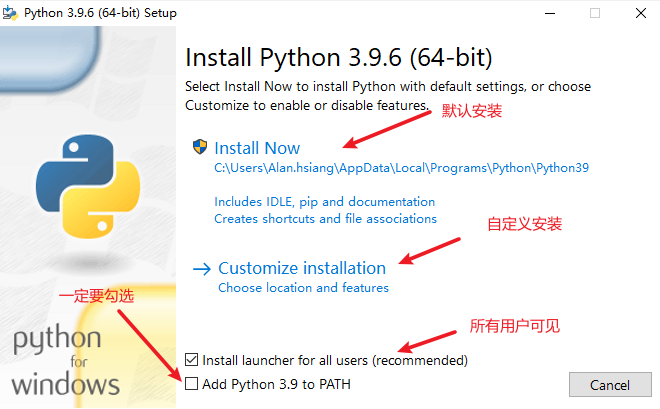Uncheck Install launcher for all users
This screenshot has width=660, height=409.
click(x=191, y=359)
